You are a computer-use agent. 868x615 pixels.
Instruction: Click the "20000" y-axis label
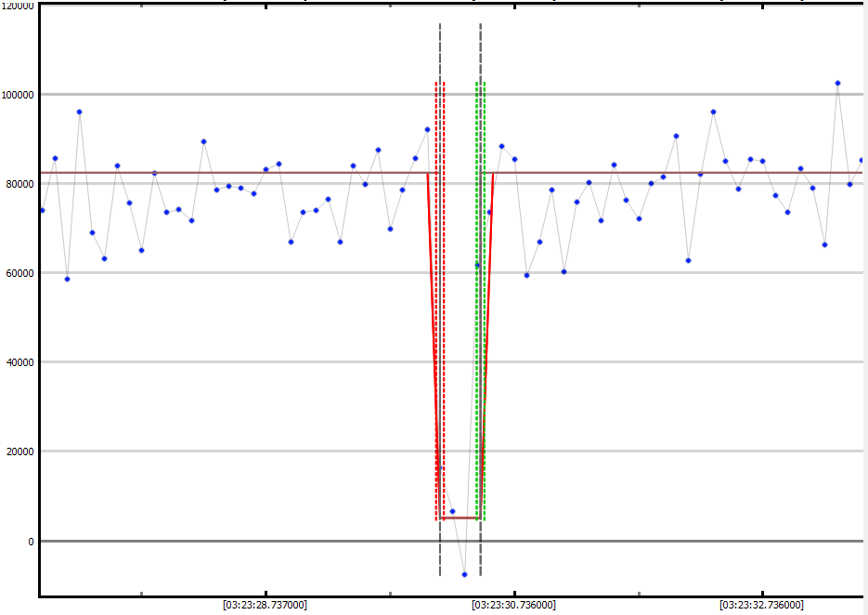(x=20, y=451)
